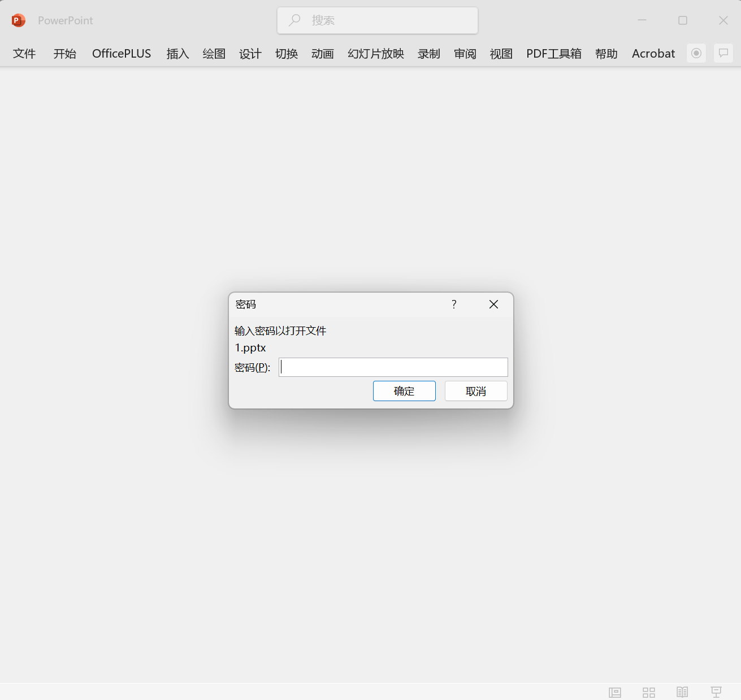Viewport: 741px width, 700px height.
Task: Switch to Reading view in status bar
Action: [682, 692]
